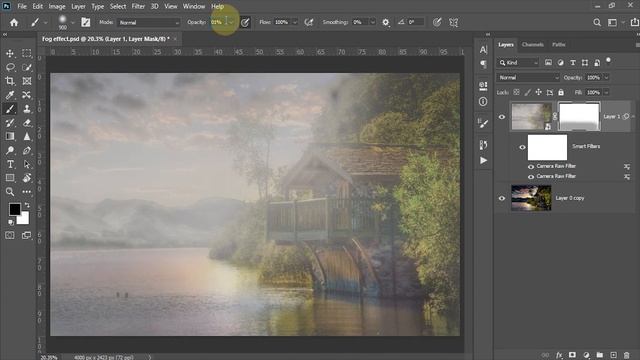Screen dimensions: 640x360
Task: Select the Clone Stamp tool
Action: coord(27,109)
